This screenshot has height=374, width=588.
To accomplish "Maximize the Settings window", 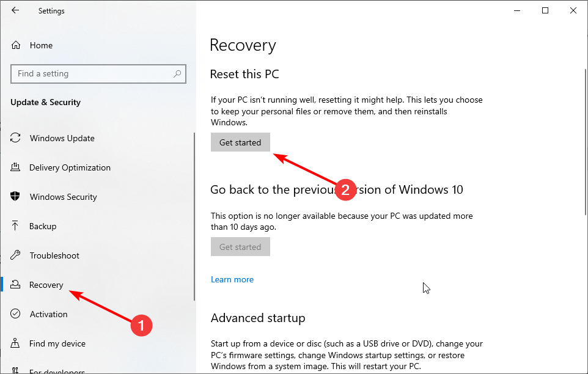I will [x=545, y=10].
